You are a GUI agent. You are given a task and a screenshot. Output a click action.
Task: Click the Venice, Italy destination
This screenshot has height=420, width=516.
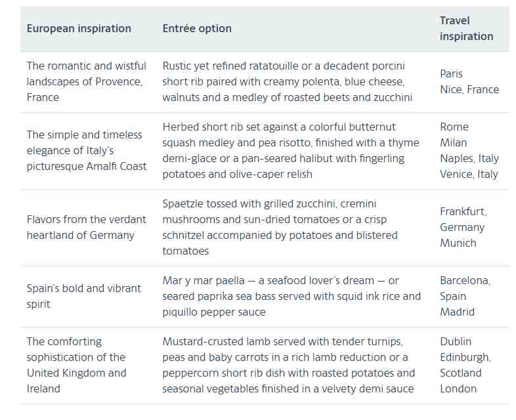coord(469,174)
